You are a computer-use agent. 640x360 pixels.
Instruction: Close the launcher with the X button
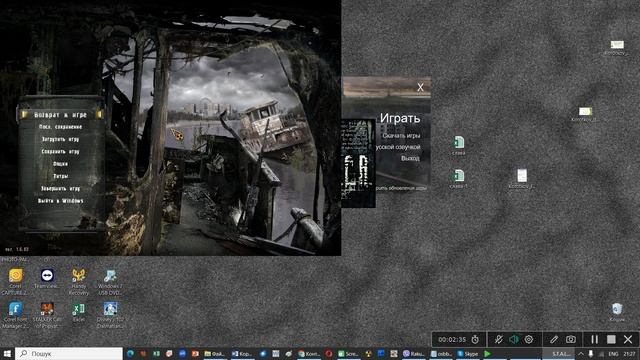(x=420, y=87)
